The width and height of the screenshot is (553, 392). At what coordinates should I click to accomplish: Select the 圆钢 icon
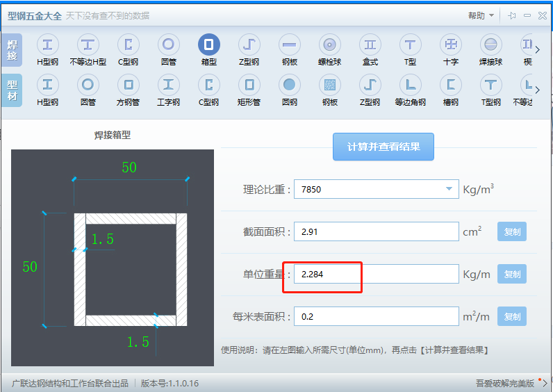[x=290, y=85]
